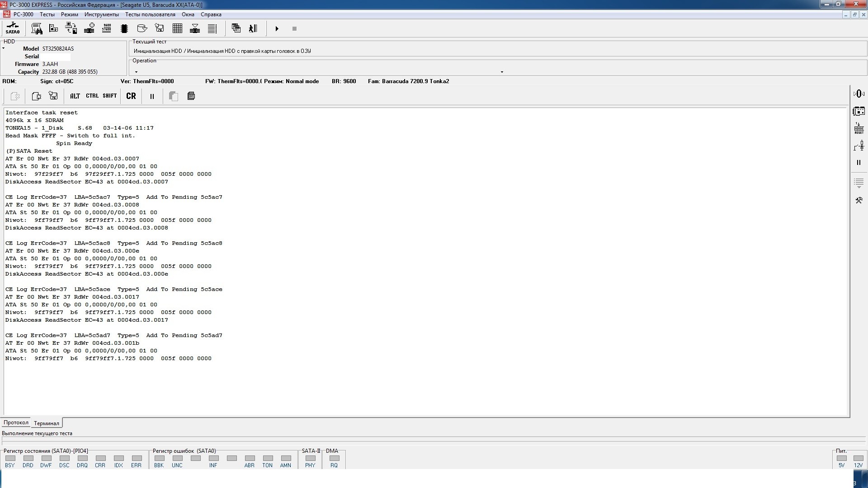868x488 pixels.
Task: Click the walking man exit icon
Action: 253,28
